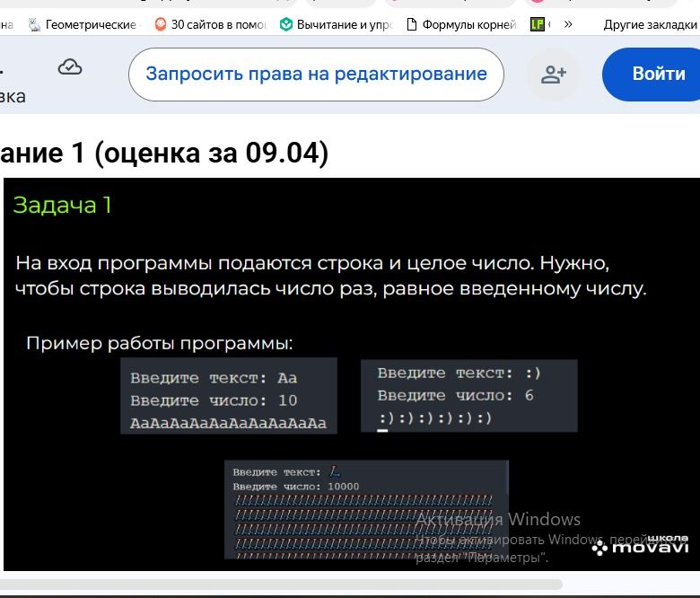Open the Формулы корней bookmark
Image resolution: width=700 pixels, height=598 pixels.
tap(461, 24)
